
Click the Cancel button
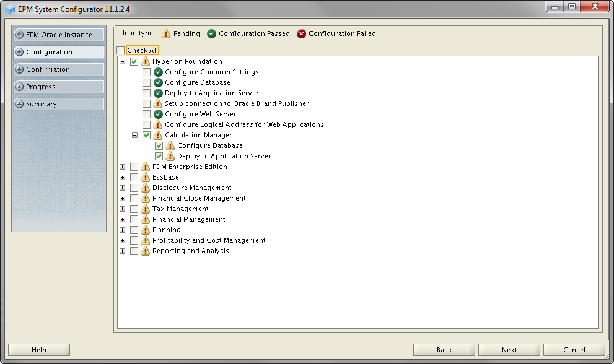[x=574, y=350]
